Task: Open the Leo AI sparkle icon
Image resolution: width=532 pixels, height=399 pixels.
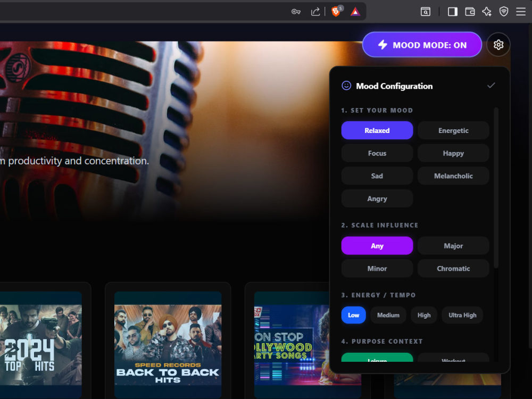Action: point(487,12)
